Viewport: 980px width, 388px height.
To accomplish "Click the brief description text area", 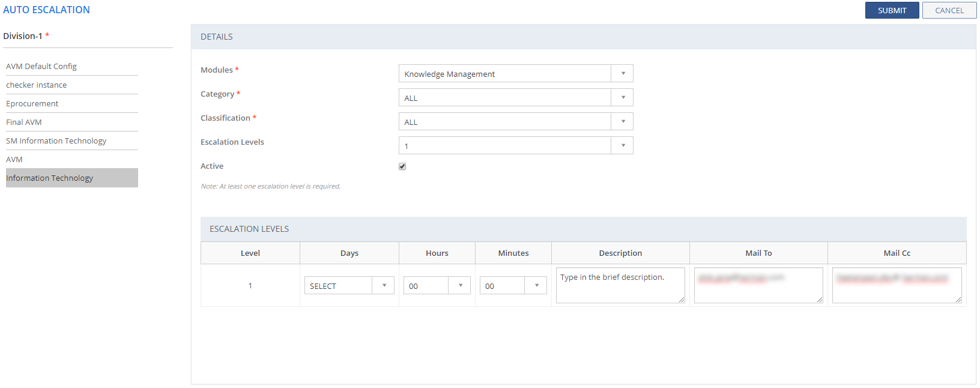I will pos(620,285).
